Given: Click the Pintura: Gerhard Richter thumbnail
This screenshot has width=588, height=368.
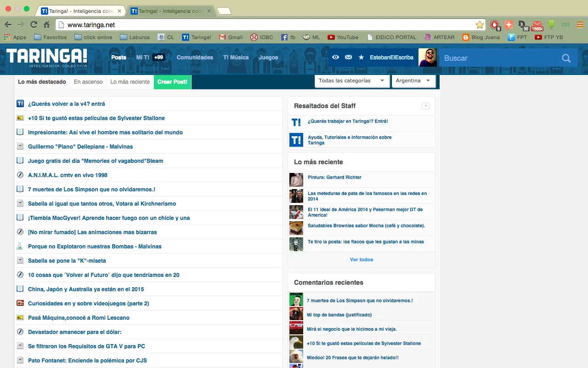Looking at the screenshot, I should pos(296,179).
